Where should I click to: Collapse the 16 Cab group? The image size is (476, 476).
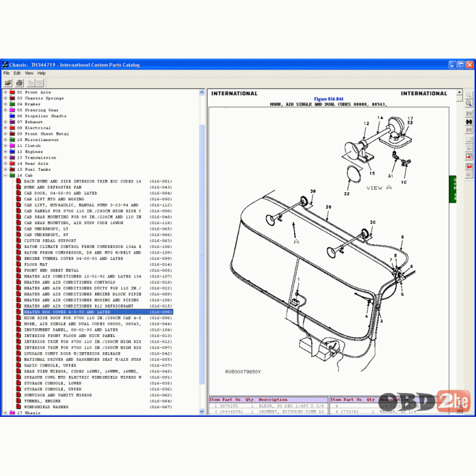point(5,175)
